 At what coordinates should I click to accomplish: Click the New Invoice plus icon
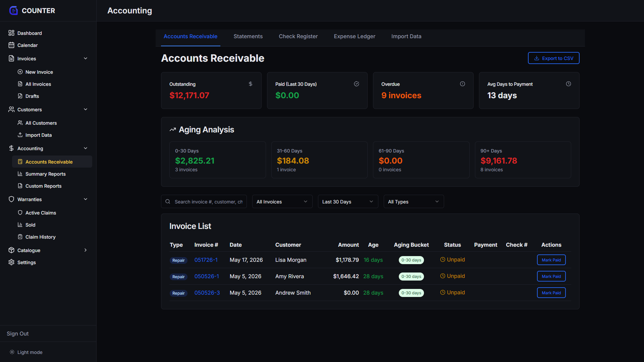[20, 72]
